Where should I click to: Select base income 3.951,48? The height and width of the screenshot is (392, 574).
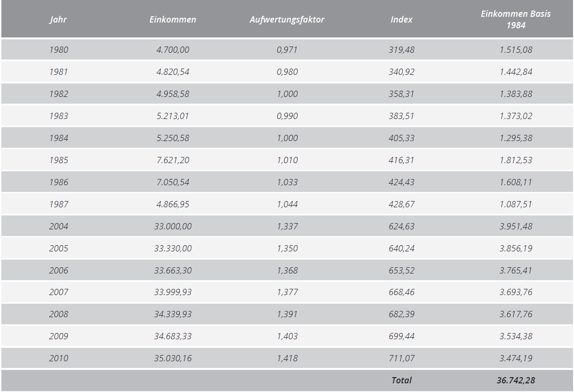516,226
